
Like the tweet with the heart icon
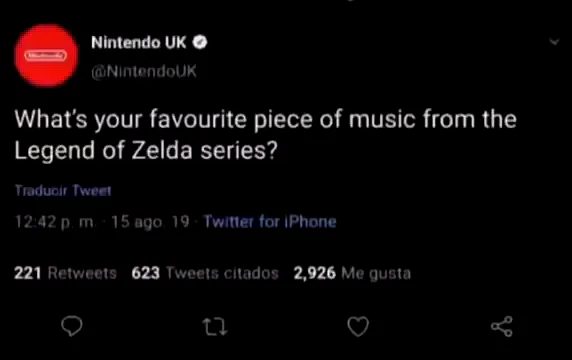358,326
